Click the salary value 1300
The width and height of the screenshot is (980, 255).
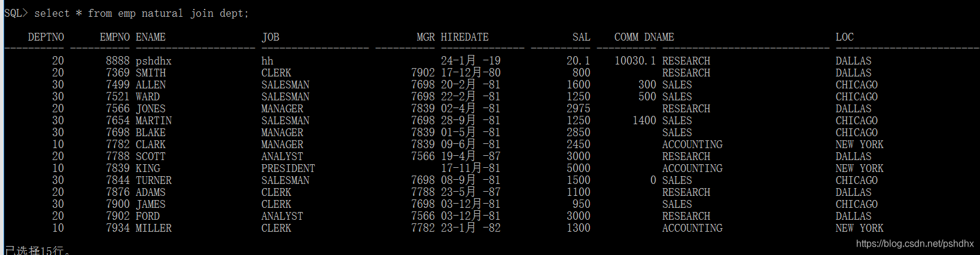point(579,228)
